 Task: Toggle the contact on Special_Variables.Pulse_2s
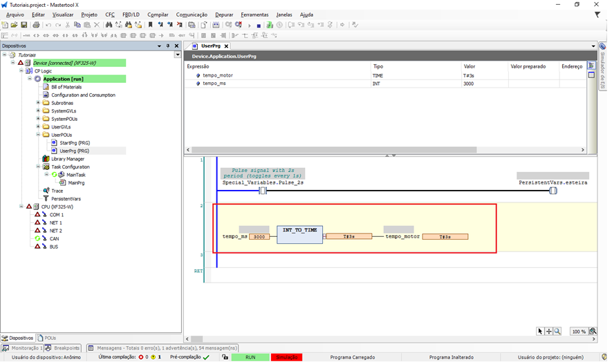(263, 191)
